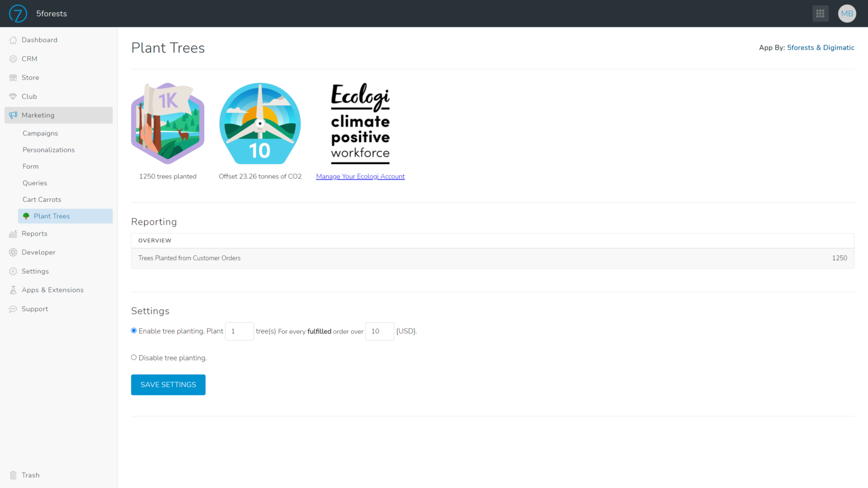Click the Store sidebar icon

pos(13,78)
